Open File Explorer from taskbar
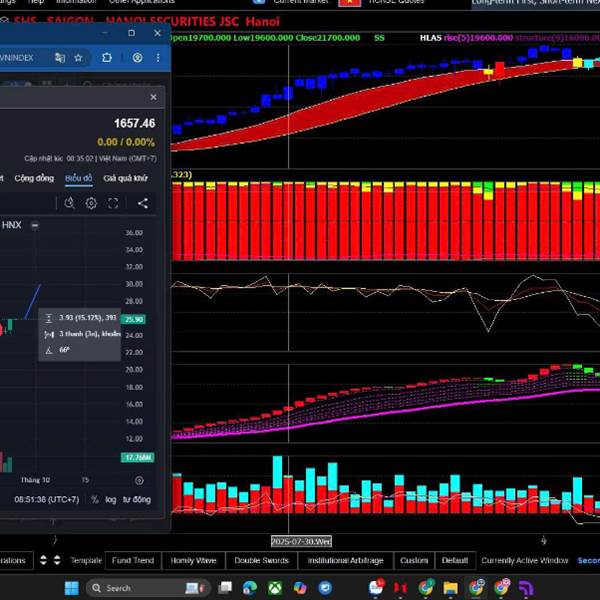Image resolution: width=600 pixels, height=600 pixels. click(x=450, y=588)
